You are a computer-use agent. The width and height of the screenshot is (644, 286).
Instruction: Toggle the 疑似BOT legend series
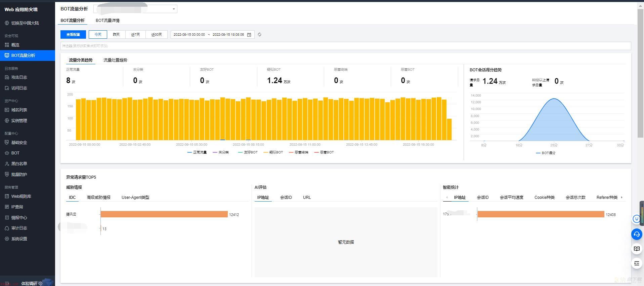273,152
